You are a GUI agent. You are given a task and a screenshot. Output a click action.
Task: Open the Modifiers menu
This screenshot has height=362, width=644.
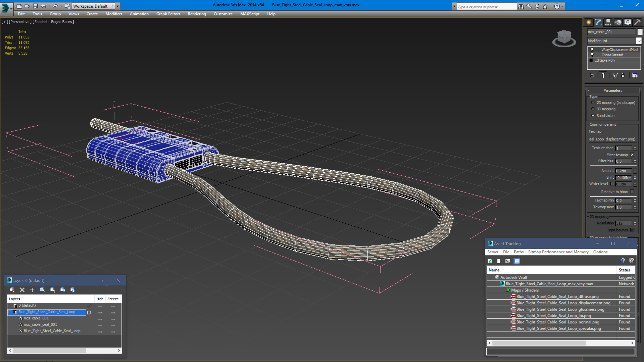tap(114, 14)
